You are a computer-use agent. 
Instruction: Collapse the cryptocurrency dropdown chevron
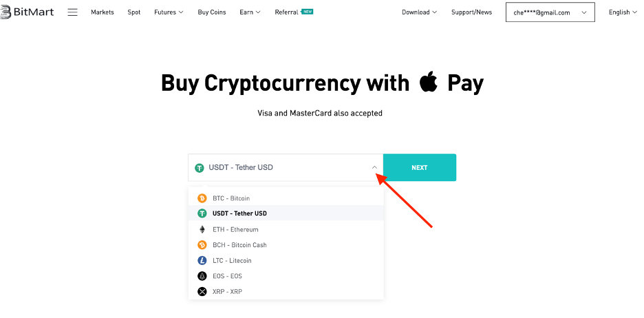(374, 167)
